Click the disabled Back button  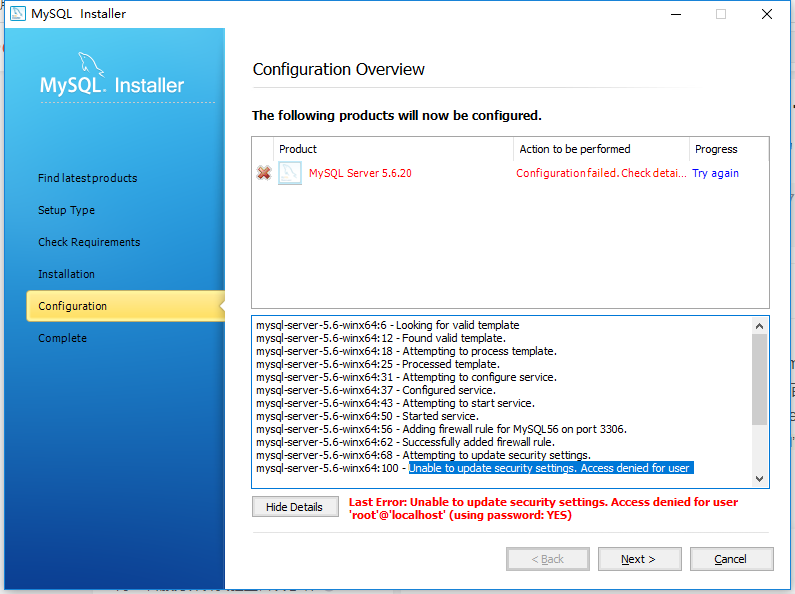pos(548,559)
